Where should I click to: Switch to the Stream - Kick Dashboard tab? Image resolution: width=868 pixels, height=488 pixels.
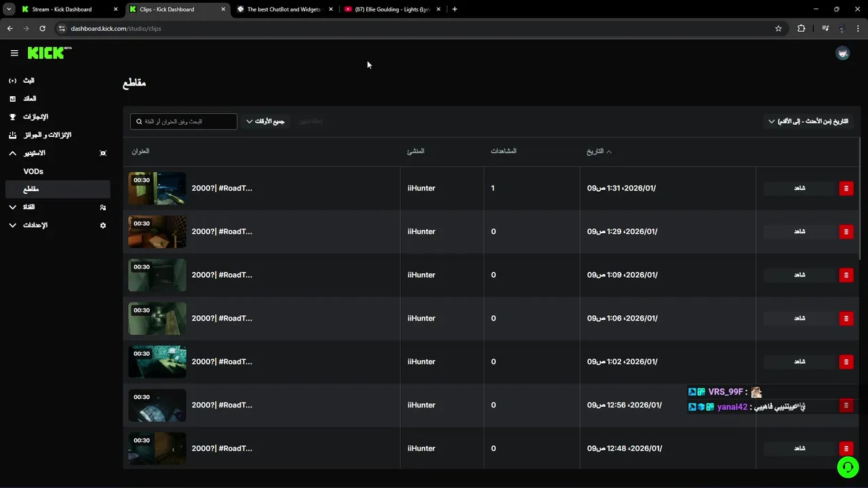tap(62, 9)
